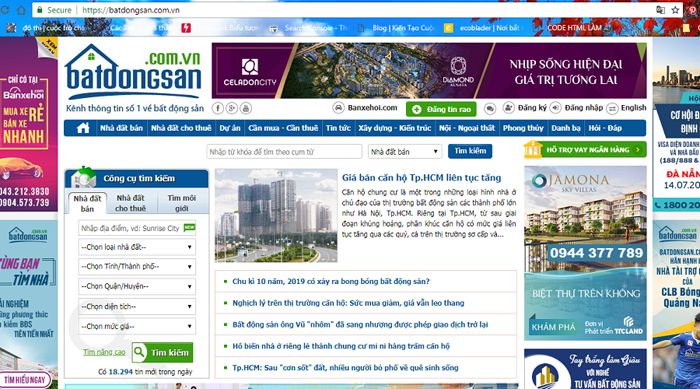This screenshot has width=700, height=389.
Task: Open article Tp.HCM: Sau cơn sốt đất
Action: (345, 368)
